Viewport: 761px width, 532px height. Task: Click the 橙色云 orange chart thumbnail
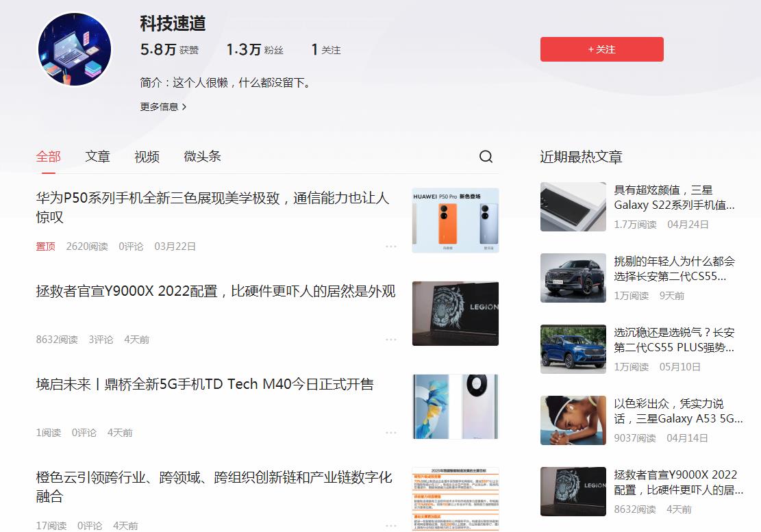point(456,500)
